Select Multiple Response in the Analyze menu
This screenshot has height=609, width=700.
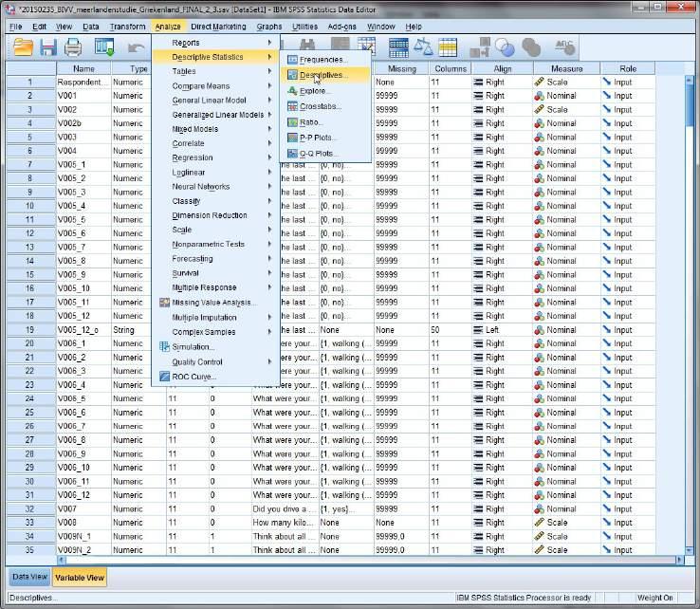215,287
